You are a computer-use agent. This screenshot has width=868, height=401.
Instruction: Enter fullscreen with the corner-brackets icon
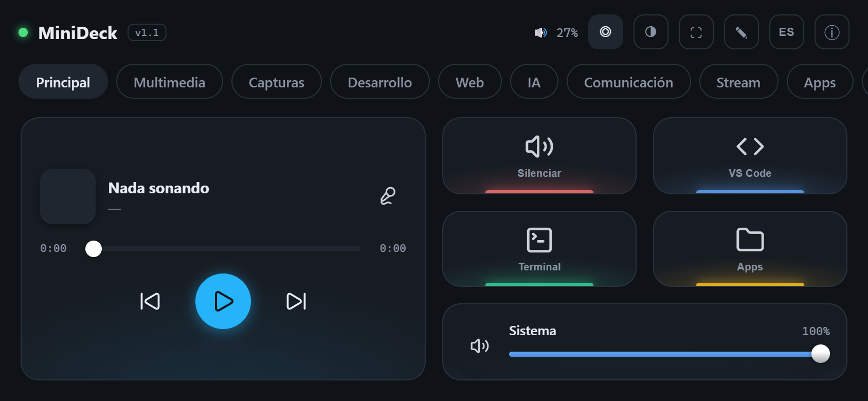click(x=696, y=32)
